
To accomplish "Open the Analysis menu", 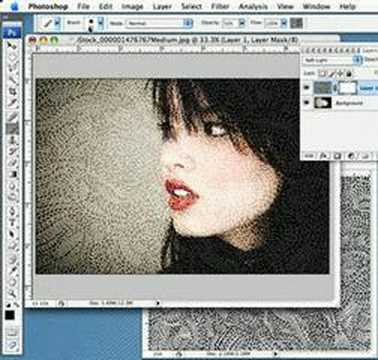I will (x=254, y=6).
